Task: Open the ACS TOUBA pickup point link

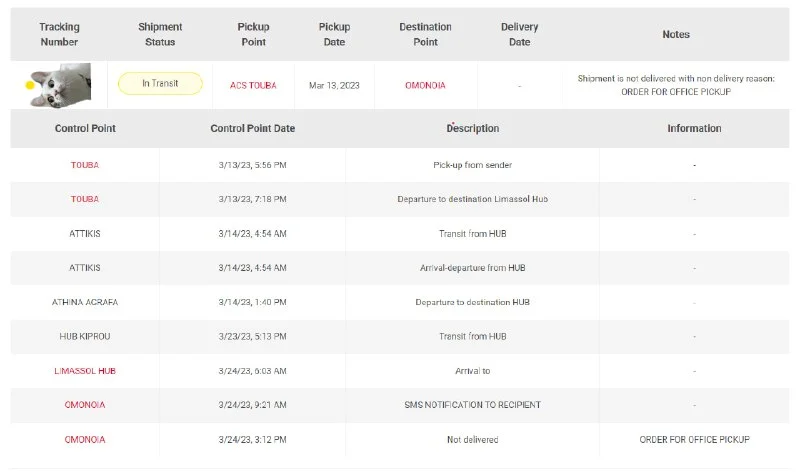Action: click(254, 86)
